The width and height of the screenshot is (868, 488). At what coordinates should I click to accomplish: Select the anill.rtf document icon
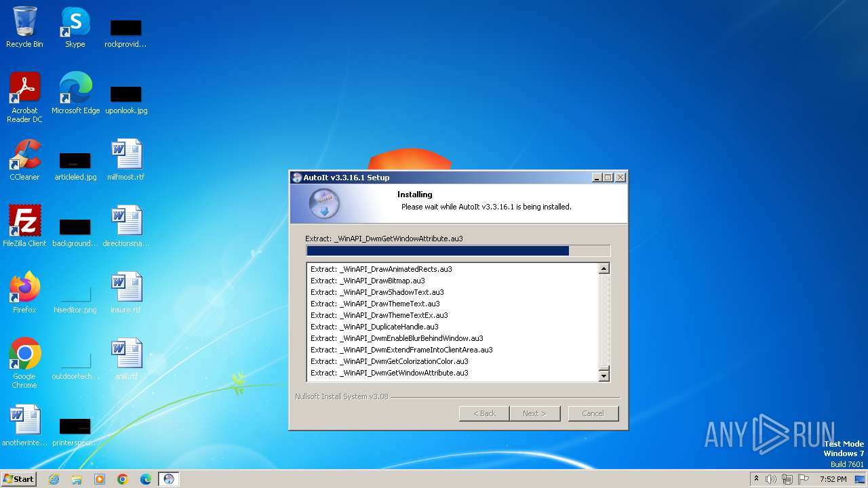click(x=126, y=359)
